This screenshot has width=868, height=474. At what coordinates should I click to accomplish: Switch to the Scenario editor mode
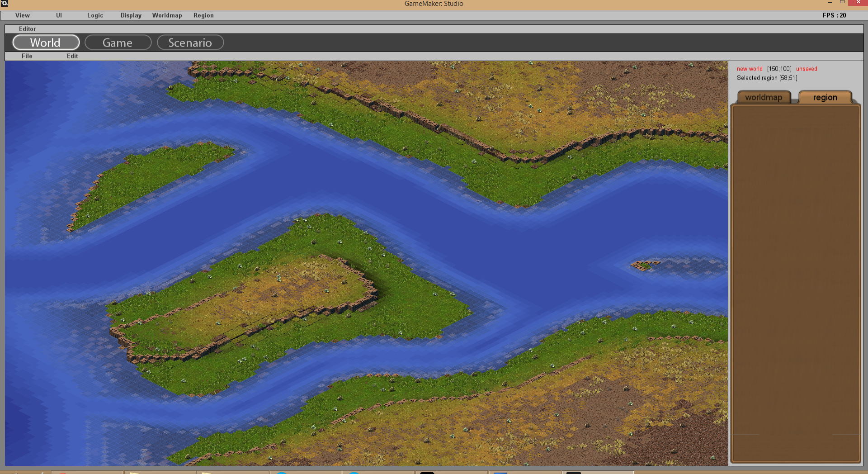point(190,43)
